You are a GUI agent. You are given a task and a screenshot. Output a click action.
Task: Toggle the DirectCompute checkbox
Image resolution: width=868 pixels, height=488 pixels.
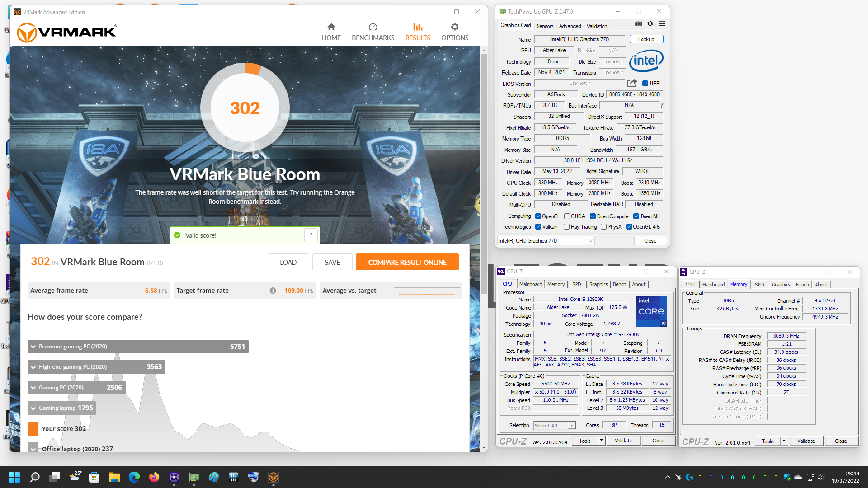coord(593,216)
